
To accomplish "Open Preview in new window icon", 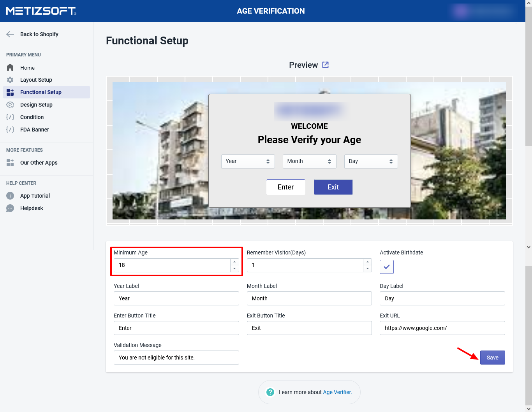I will point(326,65).
